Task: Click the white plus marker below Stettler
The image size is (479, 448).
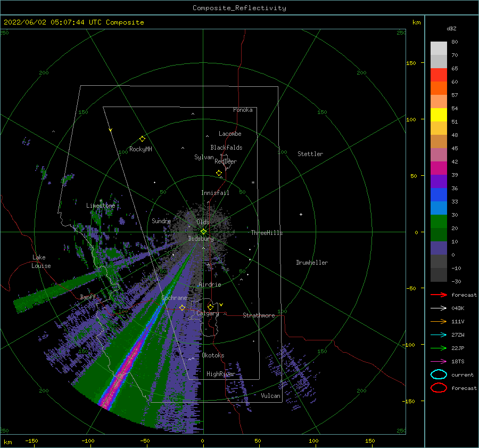Action: [x=301, y=214]
